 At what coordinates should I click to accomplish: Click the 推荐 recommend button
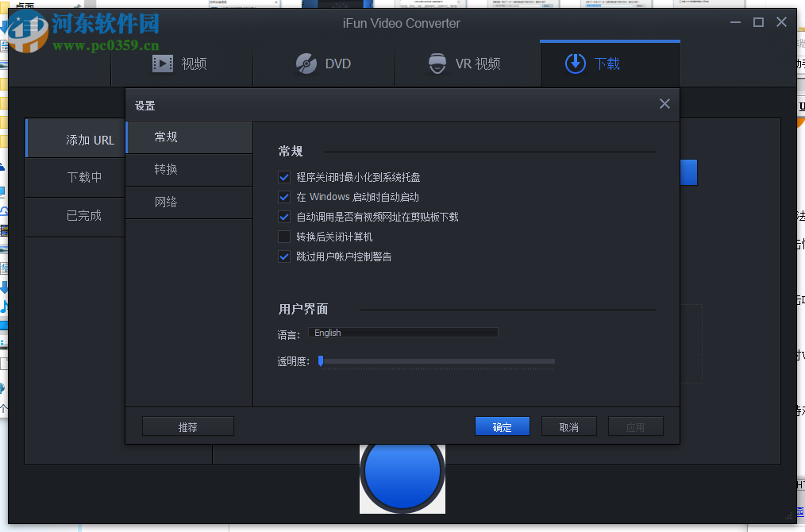coord(187,426)
